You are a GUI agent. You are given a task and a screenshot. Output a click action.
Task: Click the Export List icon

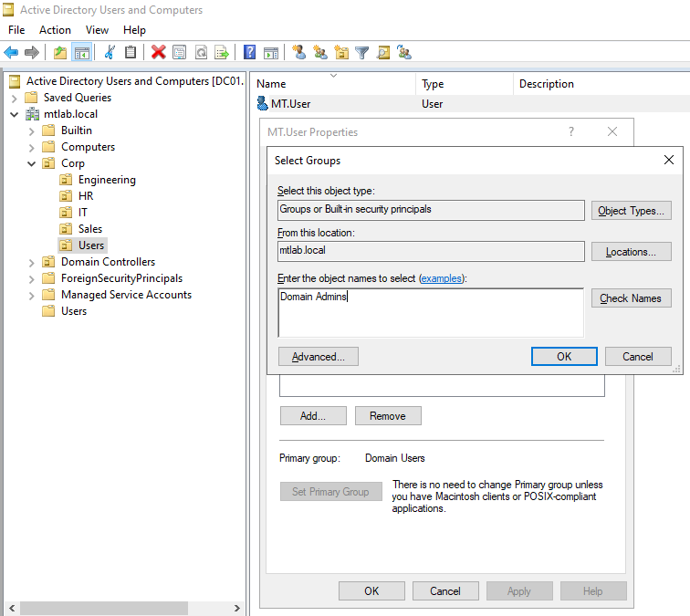[222, 53]
